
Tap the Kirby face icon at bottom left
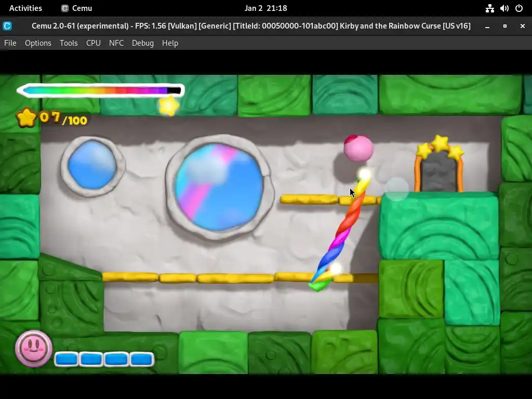tap(33, 349)
